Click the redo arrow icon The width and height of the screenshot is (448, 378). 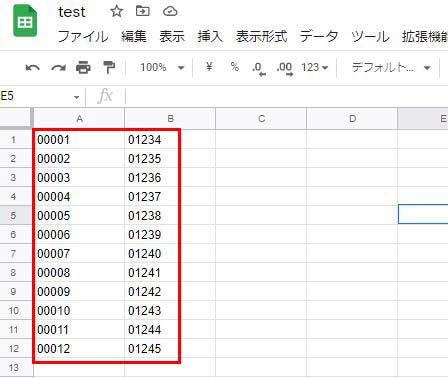coord(58,68)
